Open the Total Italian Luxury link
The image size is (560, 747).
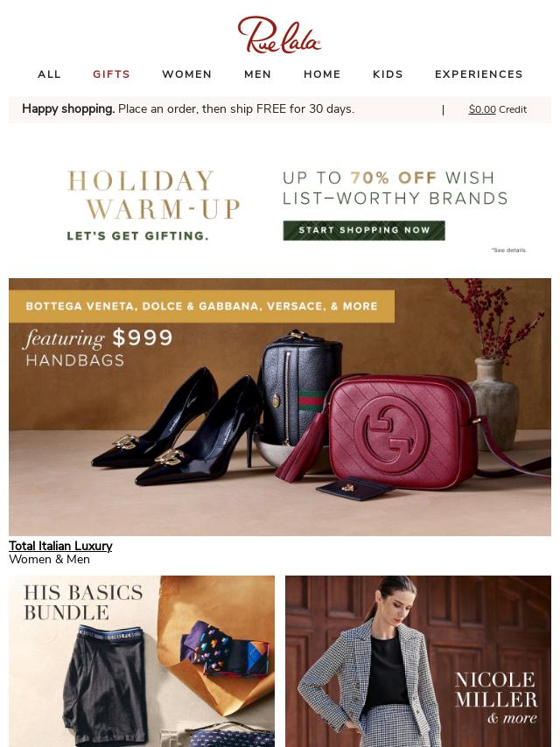click(60, 546)
